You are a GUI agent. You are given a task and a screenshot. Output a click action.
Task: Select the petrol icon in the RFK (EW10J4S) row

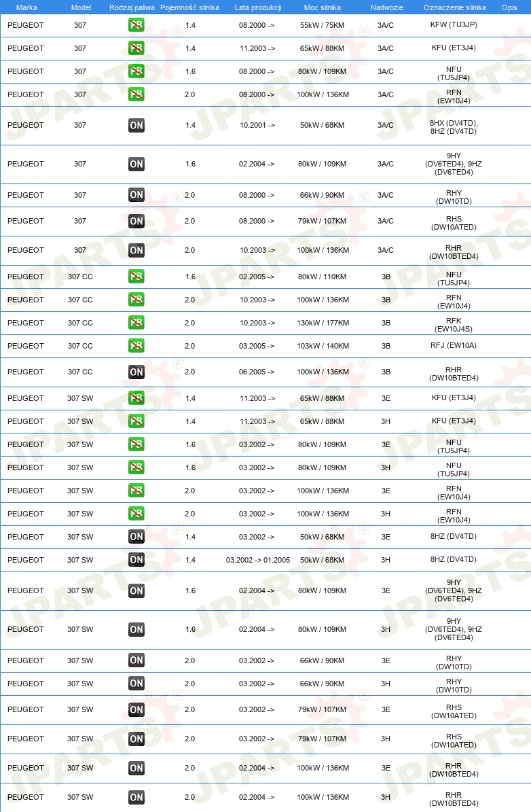[x=136, y=323]
